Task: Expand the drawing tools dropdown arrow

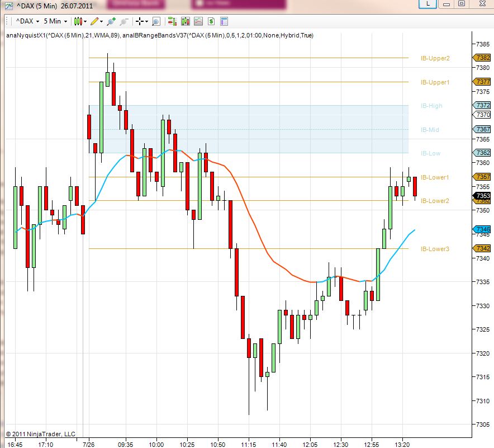Action: [101, 21]
